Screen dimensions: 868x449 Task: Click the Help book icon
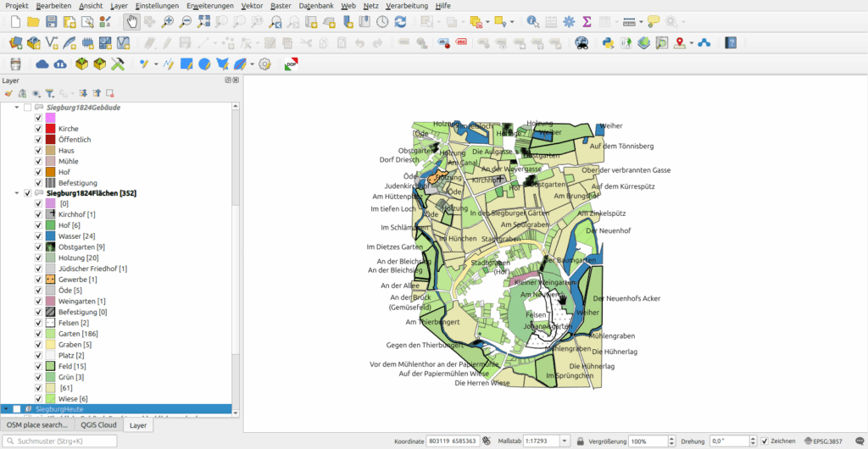point(731,42)
